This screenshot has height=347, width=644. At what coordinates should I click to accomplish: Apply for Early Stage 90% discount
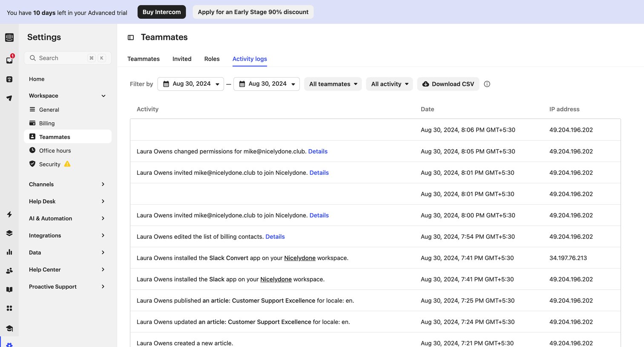[x=253, y=12]
